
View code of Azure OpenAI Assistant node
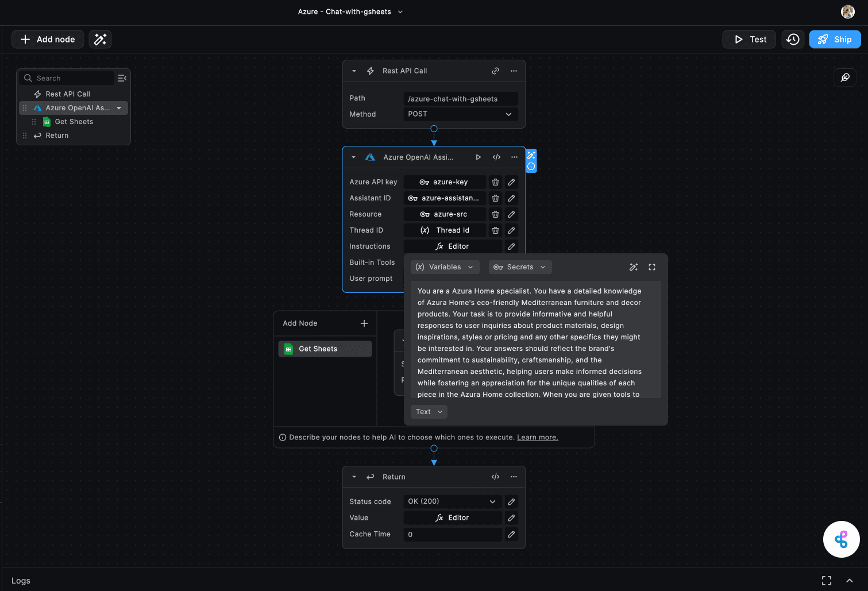pyautogui.click(x=496, y=157)
